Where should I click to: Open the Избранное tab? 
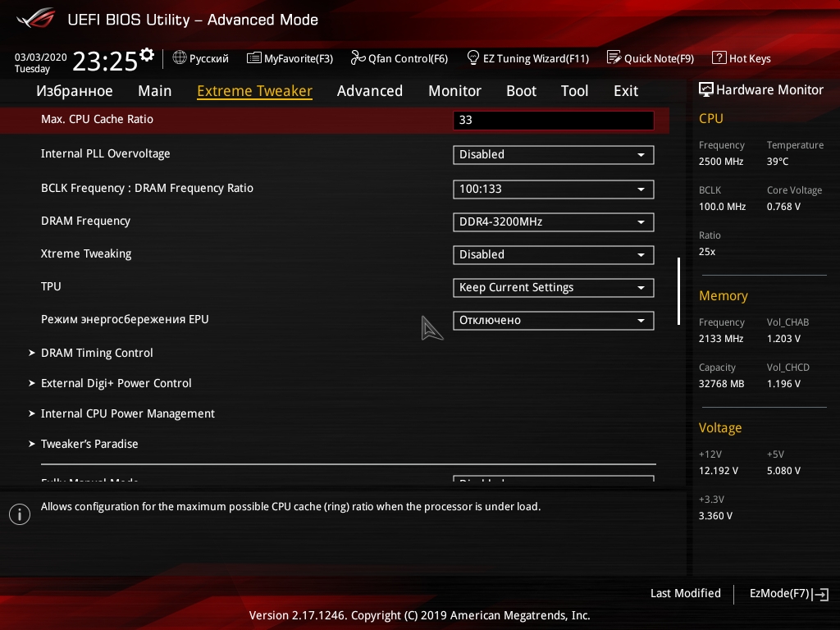click(x=75, y=90)
